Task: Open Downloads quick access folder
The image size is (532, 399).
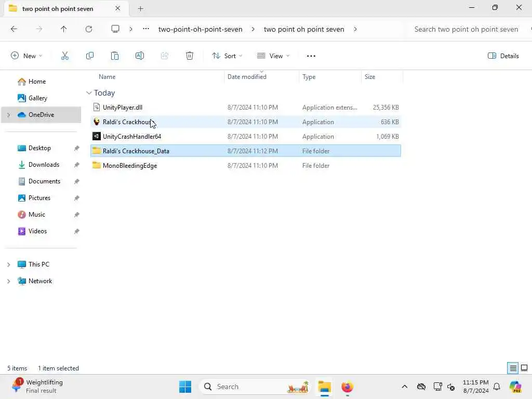Action: point(44,165)
